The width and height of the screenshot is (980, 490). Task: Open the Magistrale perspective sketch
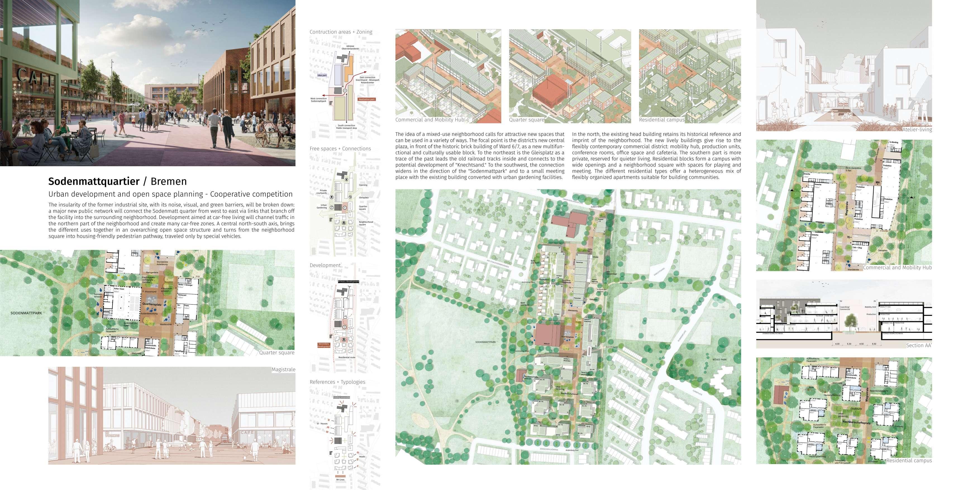(171, 416)
